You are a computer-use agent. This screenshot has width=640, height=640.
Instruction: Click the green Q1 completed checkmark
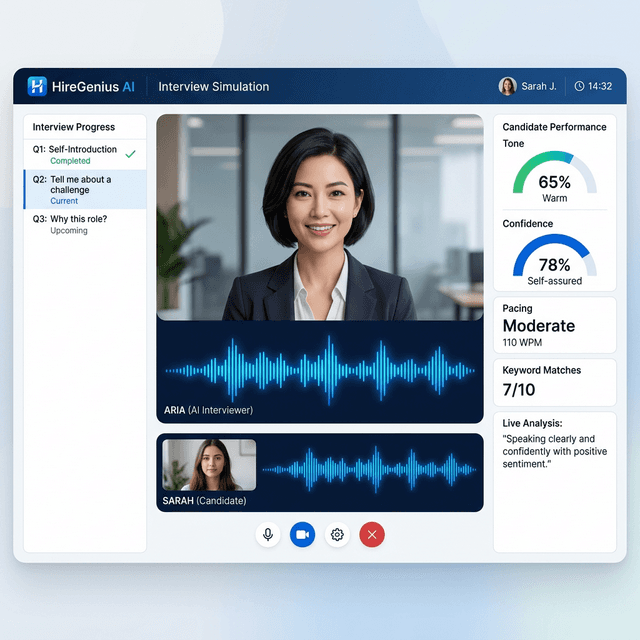130,154
